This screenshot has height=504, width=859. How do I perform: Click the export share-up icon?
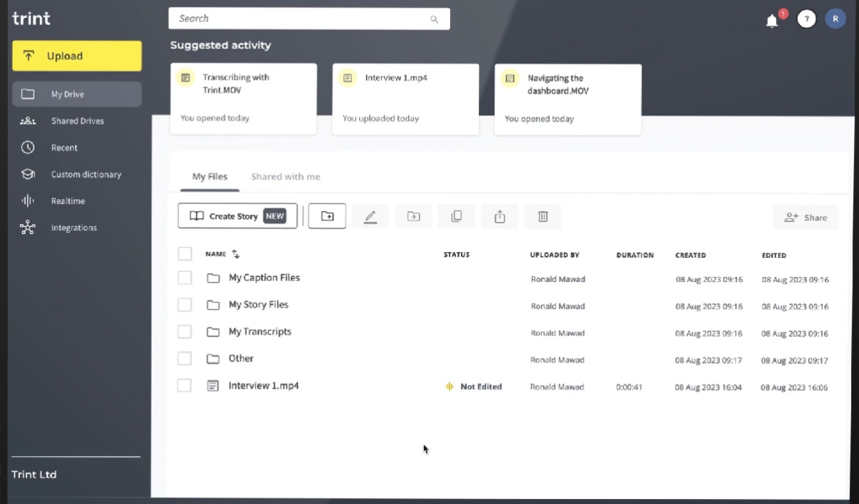500,216
